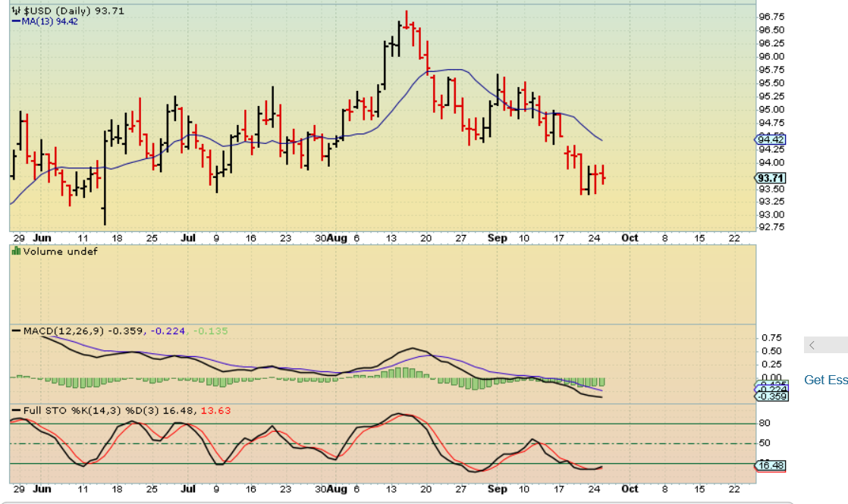Screen dimensions: 848x504
Task: Click the green Volume bars icon
Action: click(16, 251)
